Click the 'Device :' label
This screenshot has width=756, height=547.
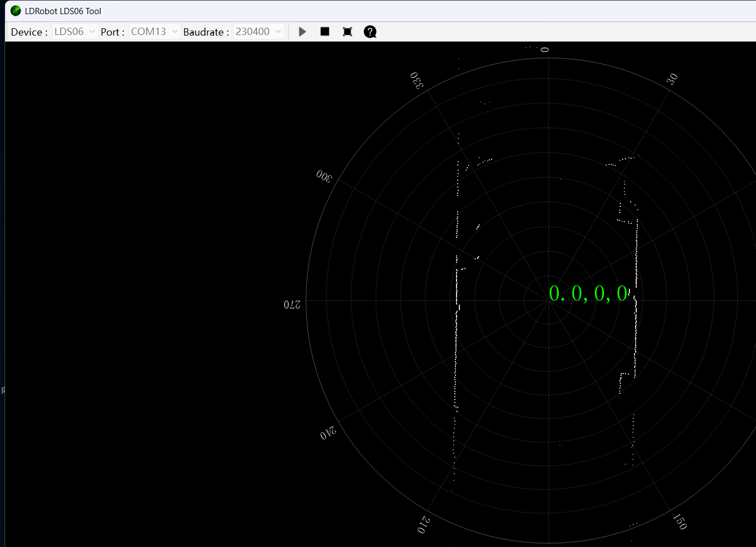click(29, 32)
